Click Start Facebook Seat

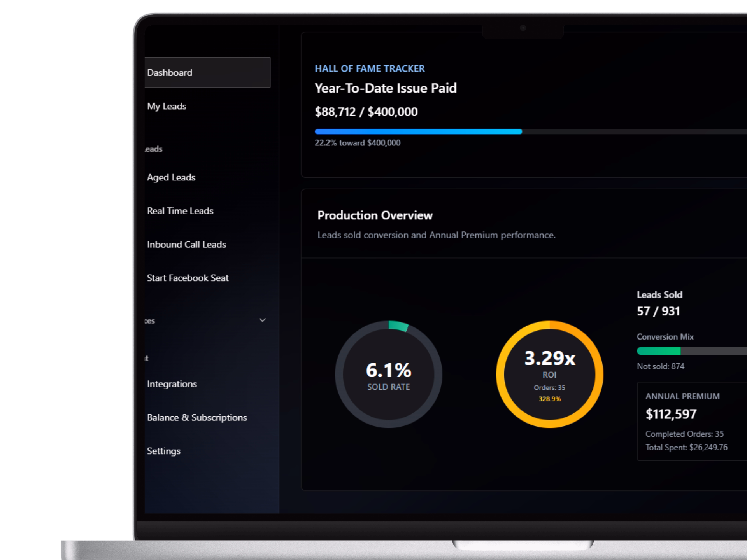(188, 278)
